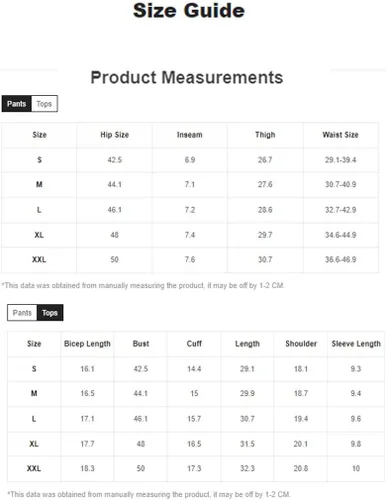Click the Cuff column header
Screen dimensions: 386x500
pyautogui.click(x=194, y=344)
